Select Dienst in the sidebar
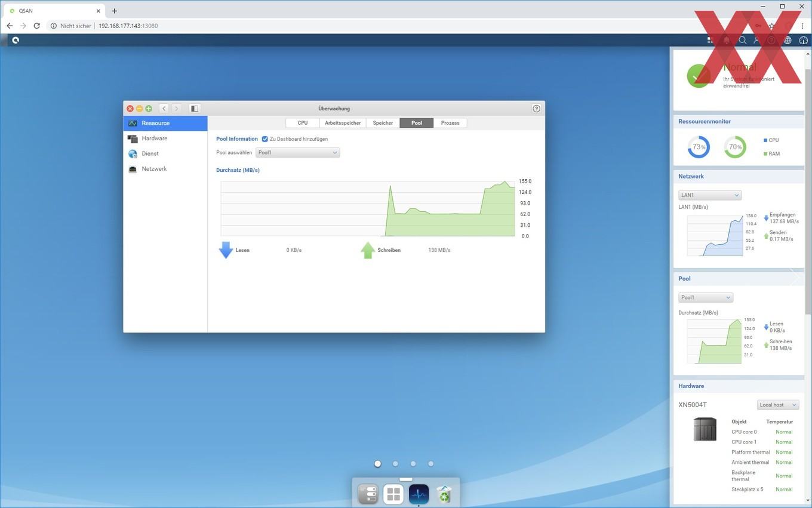 click(x=165, y=153)
